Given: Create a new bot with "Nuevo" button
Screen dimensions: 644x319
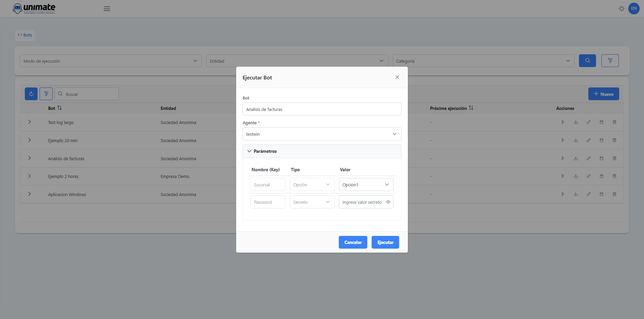Looking at the screenshot, I should [603, 94].
